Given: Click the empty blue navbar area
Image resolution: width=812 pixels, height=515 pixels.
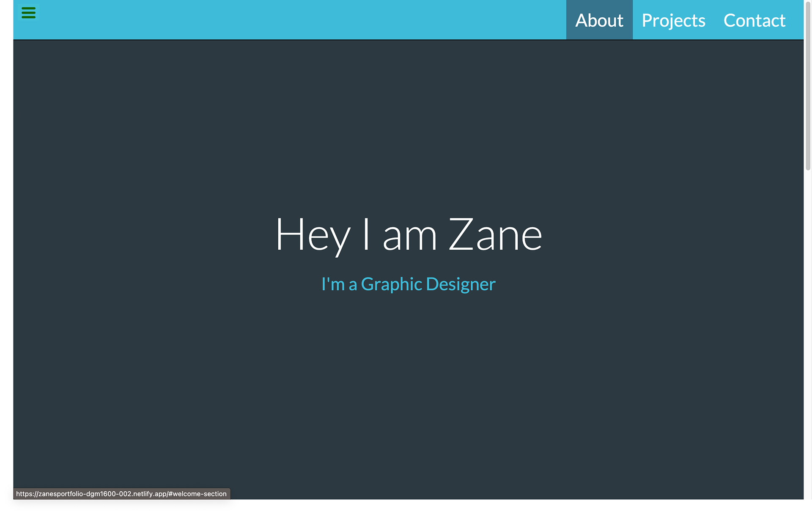Looking at the screenshot, I should point(296,19).
